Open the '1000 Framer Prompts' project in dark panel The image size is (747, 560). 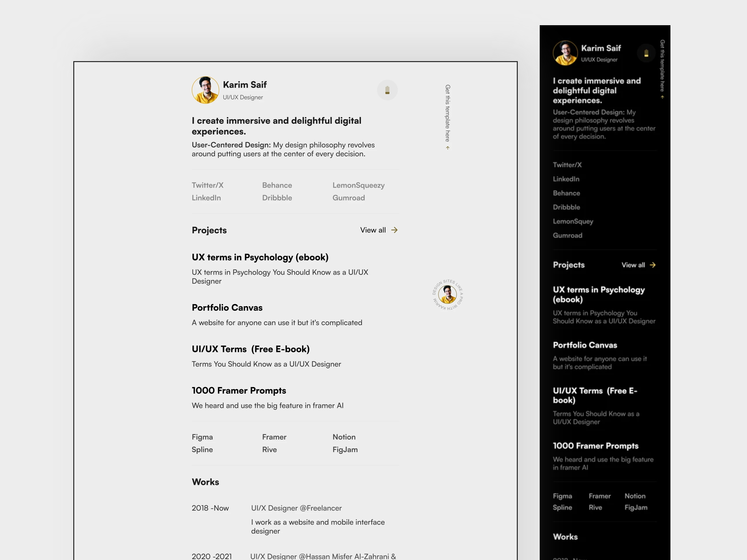596,446
